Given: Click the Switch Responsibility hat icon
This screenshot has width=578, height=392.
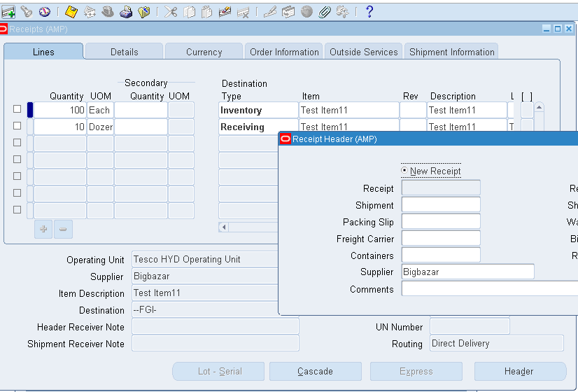Looking at the screenshot, I should 108,12.
